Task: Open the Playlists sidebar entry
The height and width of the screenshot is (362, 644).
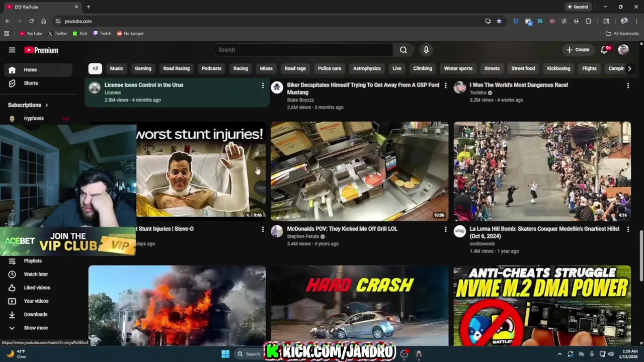Action: coord(38,260)
